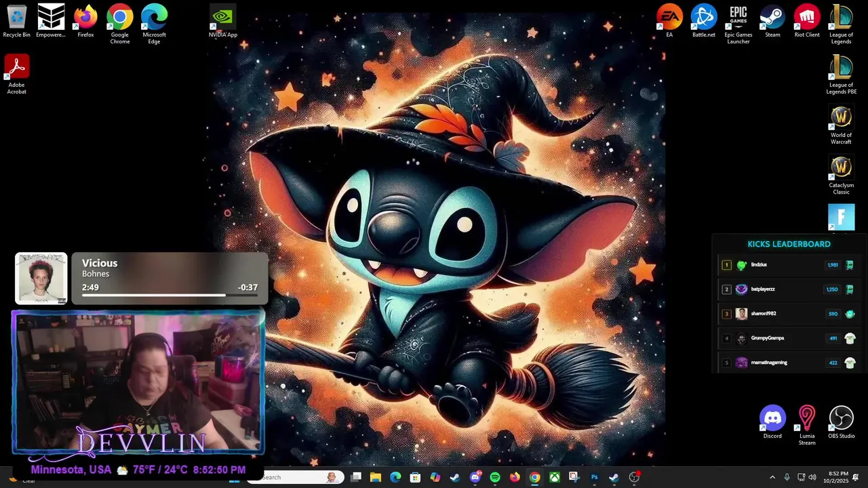
Task: Open the League of Legends desktop shortcut
Action: [x=841, y=24]
